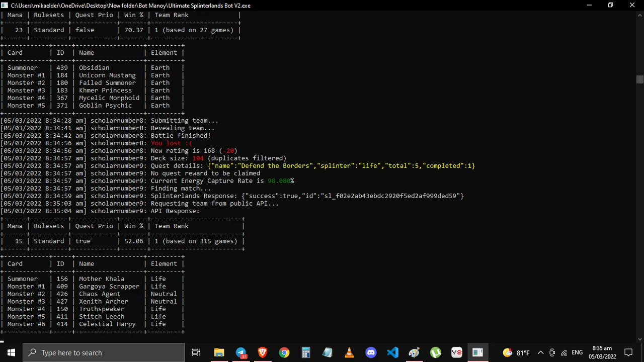Click the 'Truthspeaker' entry

102,309
